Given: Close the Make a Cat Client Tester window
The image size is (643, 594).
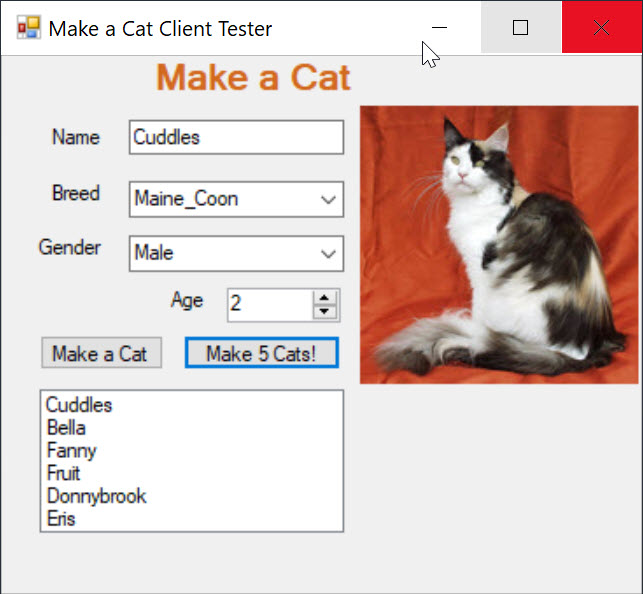Looking at the screenshot, I should pos(602,27).
